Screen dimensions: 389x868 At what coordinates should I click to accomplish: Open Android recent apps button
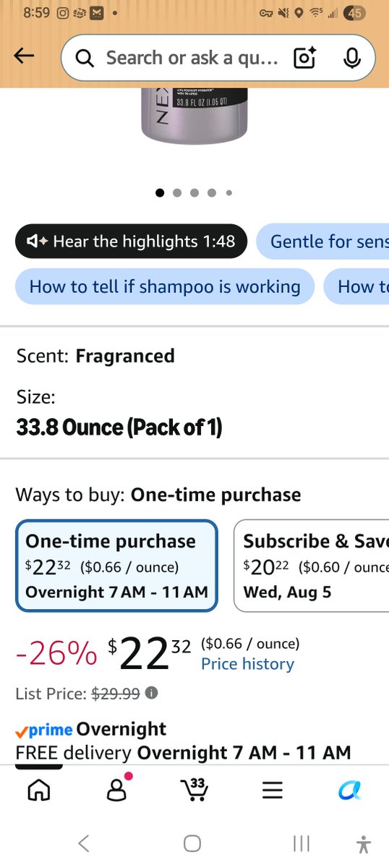pyautogui.click(x=302, y=843)
